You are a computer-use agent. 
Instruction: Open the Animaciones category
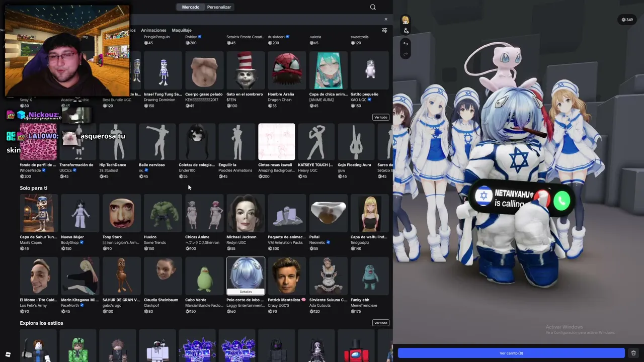tap(153, 30)
